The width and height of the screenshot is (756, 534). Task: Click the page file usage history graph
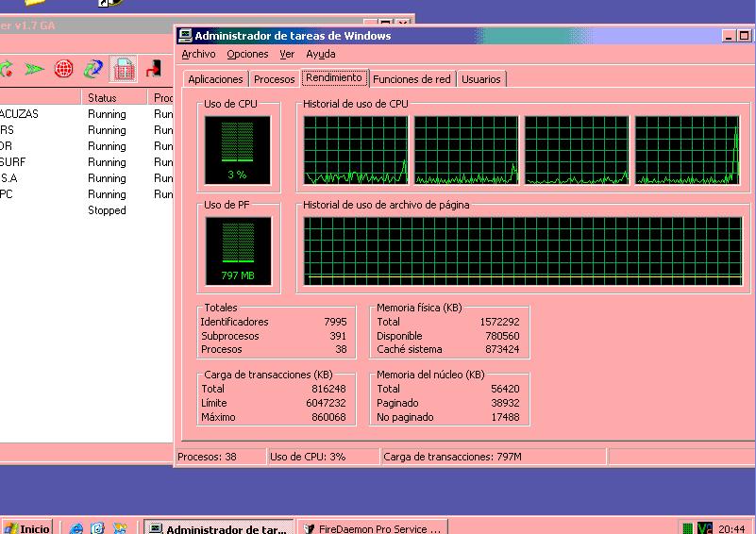pyautogui.click(x=523, y=251)
